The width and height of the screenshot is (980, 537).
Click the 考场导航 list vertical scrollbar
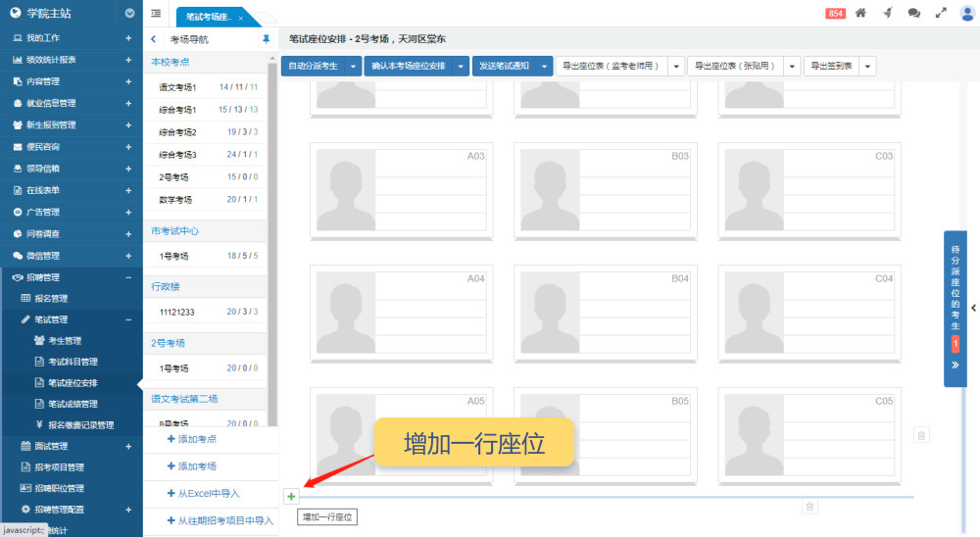(272, 235)
